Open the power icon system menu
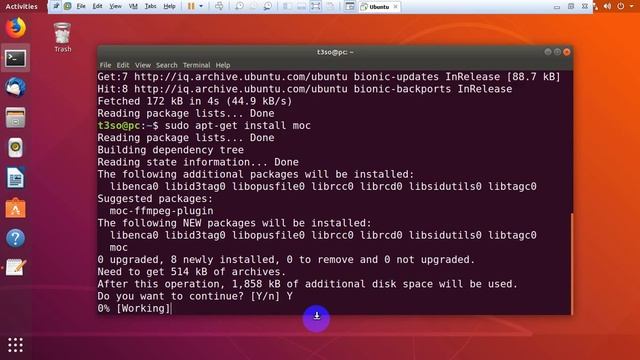Viewport: 640px width, 360px height. 621,6
